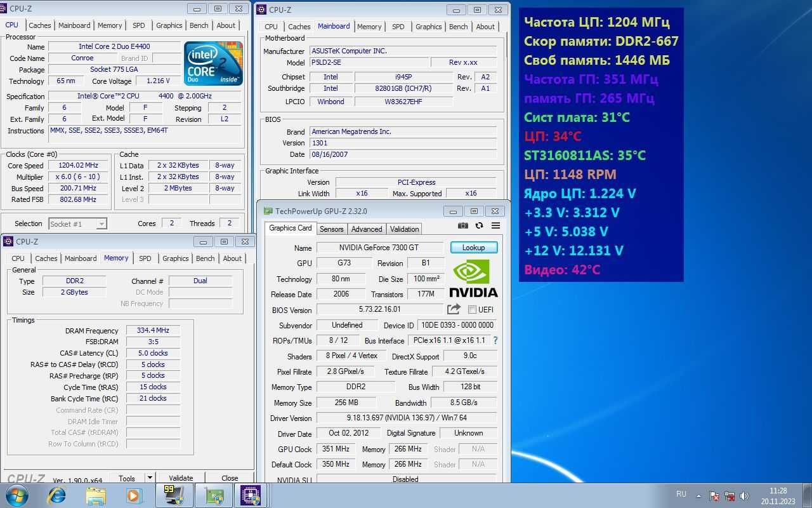812x508 pixels.
Task: Open SPD tab in the timings CPU-Z window
Action: (145, 258)
